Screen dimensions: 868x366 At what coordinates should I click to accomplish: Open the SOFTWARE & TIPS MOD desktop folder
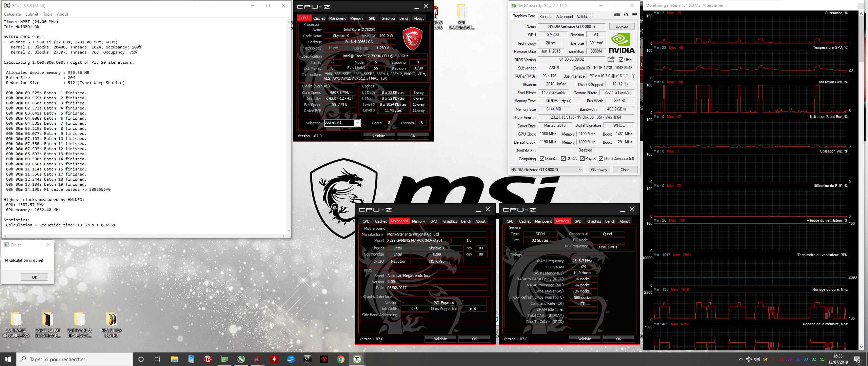[x=79, y=324]
